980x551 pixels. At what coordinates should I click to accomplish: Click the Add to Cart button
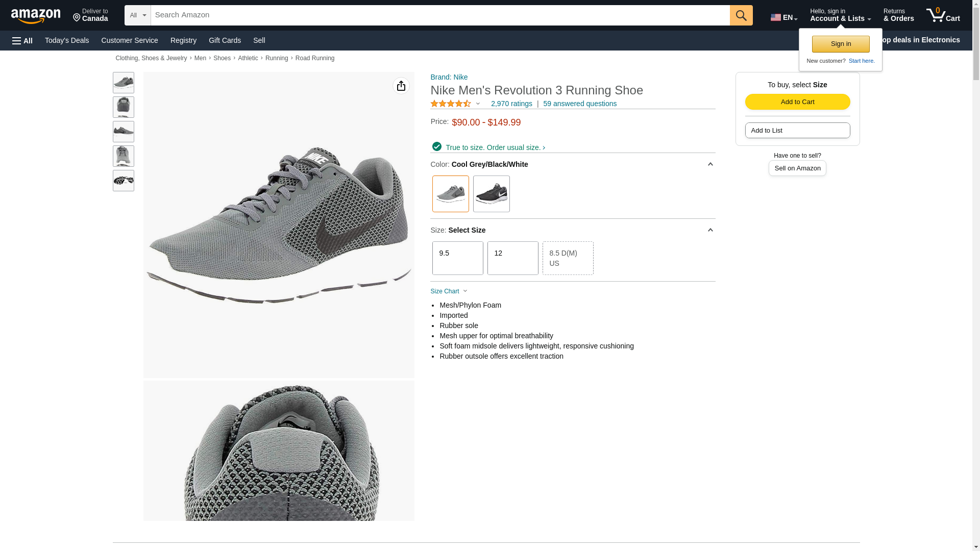[x=797, y=102]
